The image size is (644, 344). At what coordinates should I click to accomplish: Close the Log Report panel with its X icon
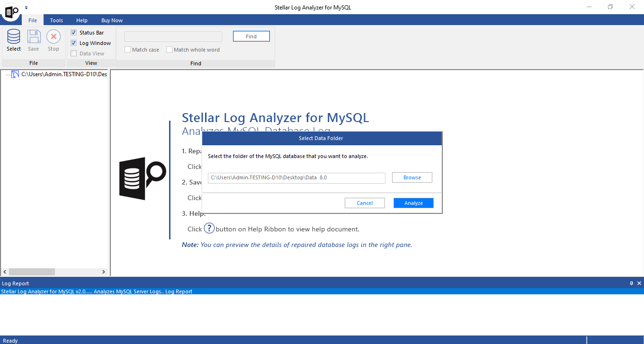tap(639, 283)
